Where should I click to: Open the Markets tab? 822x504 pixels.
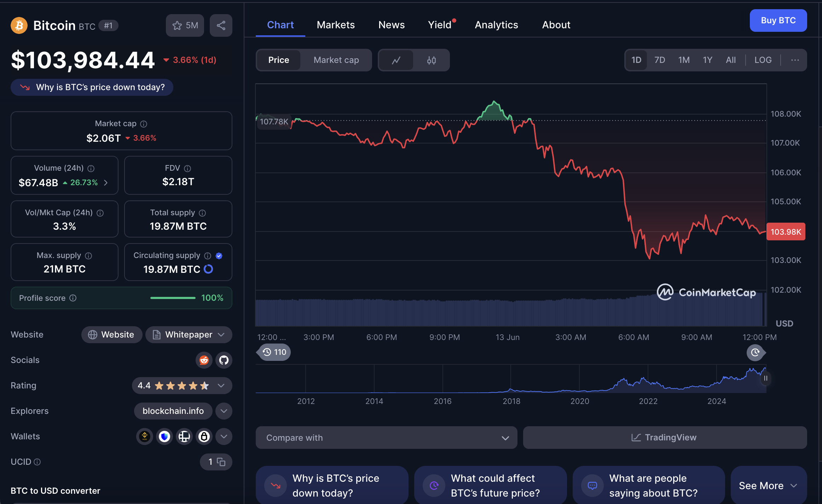(336, 25)
